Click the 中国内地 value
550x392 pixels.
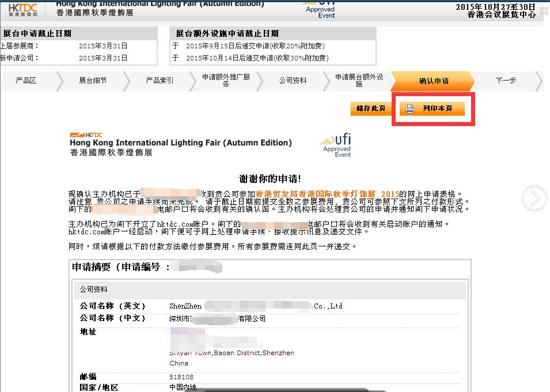click(x=183, y=387)
